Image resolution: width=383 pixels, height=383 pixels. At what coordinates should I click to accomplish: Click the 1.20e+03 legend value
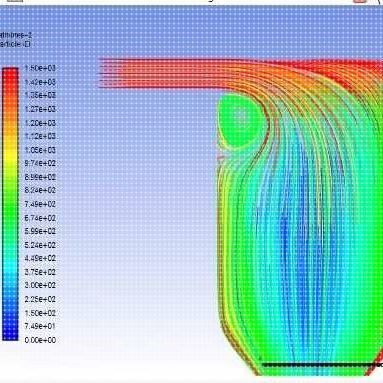(40, 123)
